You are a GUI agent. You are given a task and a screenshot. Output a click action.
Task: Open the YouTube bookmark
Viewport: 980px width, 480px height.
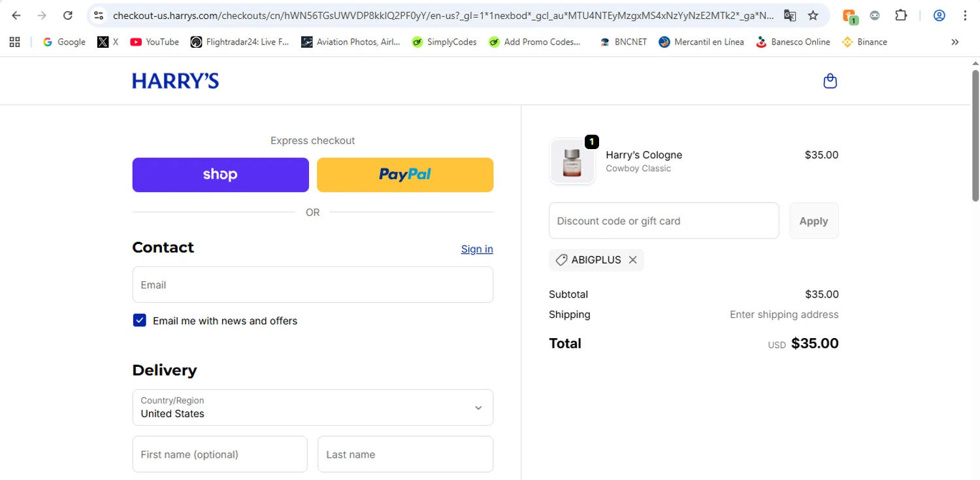154,42
